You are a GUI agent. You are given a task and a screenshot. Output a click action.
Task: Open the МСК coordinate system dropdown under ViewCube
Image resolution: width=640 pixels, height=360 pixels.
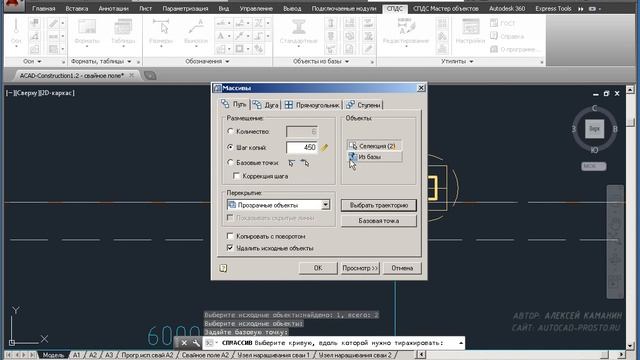[594, 166]
